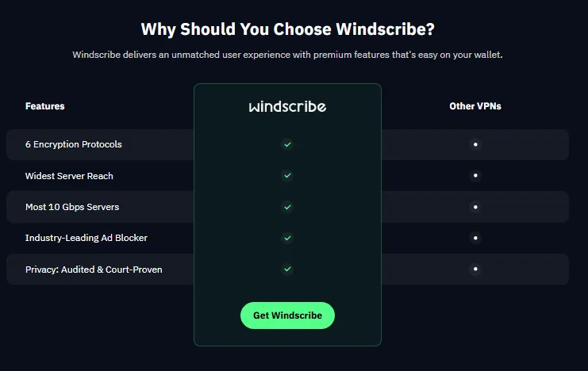The height and width of the screenshot is (371, 588).
Task: Click Other VPNs dot for Industry-Leading Ad Blocker
Action: (475, 238)
